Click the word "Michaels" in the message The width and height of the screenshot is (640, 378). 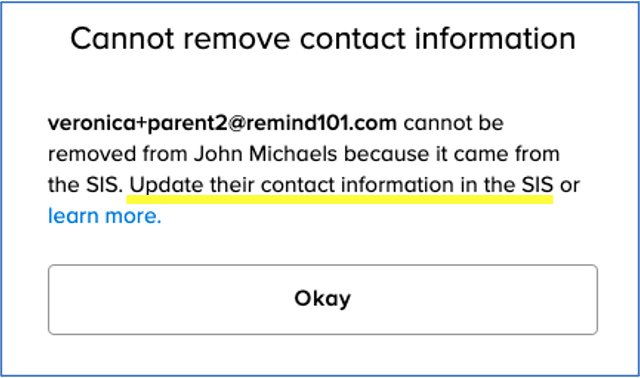click(x=293, y=154)
